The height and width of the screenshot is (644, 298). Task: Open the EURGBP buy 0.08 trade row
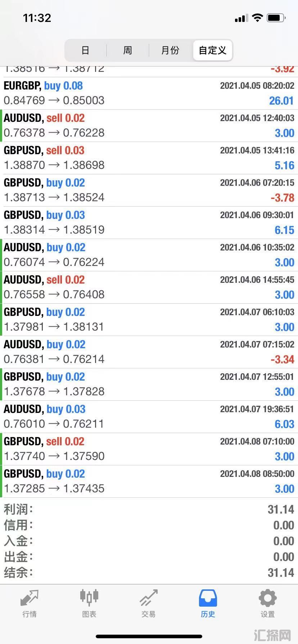click(149, 93)
